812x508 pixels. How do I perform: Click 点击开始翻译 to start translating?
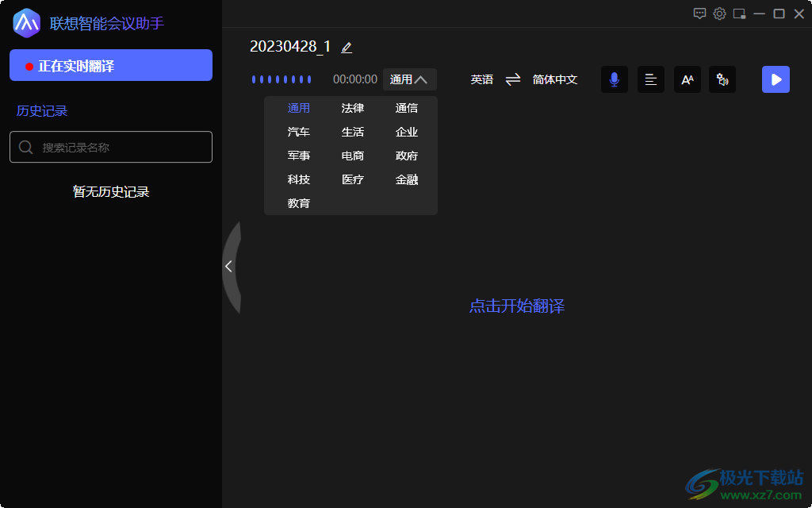tap(516, 306)
